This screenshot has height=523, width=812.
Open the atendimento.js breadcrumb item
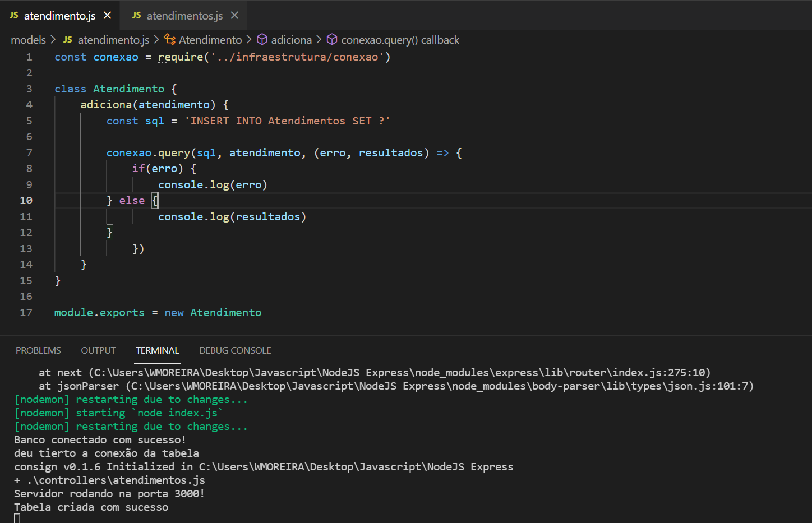(x=113, y=40)
